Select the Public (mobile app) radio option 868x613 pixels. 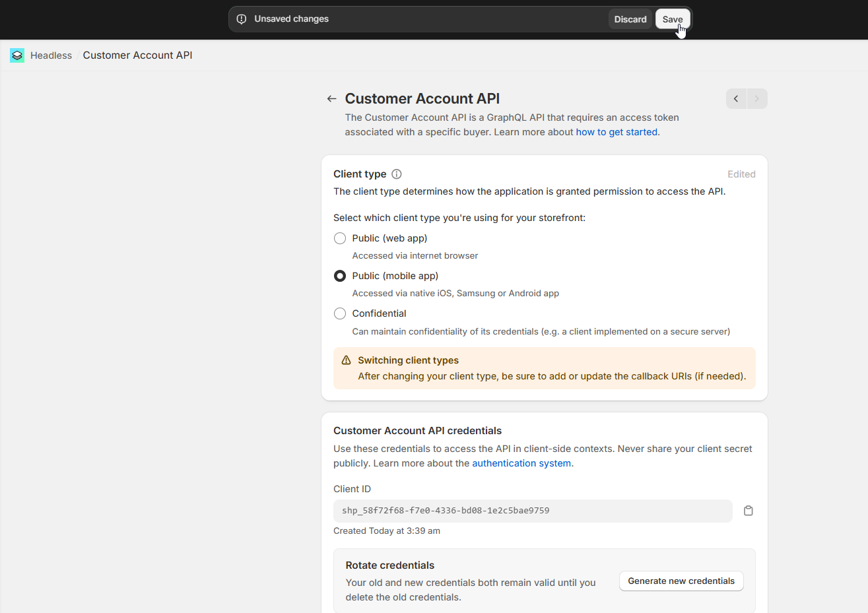(x=340, y=276)
